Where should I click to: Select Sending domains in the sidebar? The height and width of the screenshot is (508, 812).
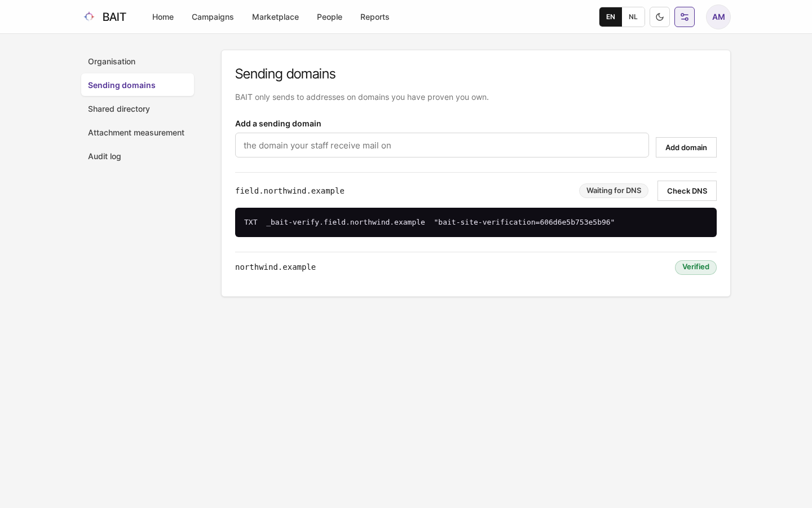[x=138, y=85]
